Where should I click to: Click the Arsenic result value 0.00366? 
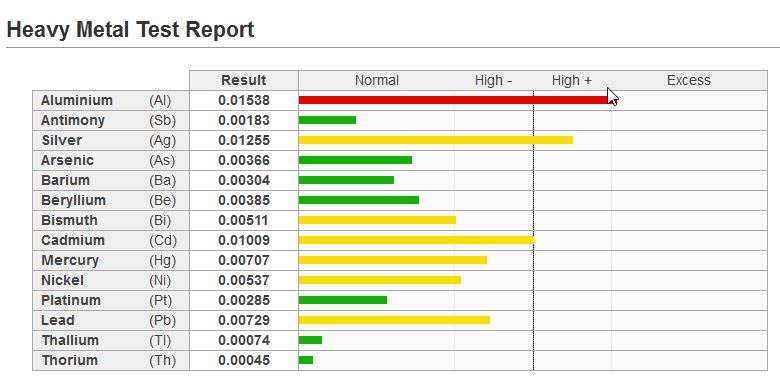tap(244, 160)
